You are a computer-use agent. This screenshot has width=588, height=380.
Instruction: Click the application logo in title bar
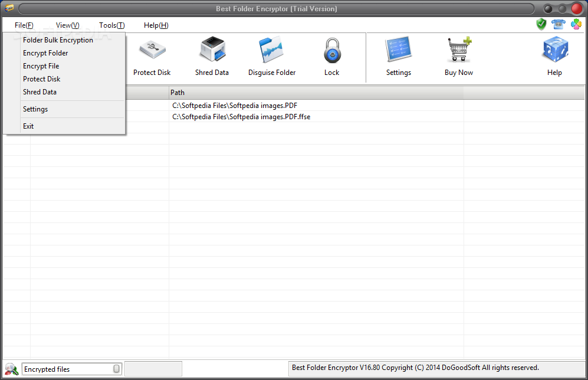click(x=9, y=8)
